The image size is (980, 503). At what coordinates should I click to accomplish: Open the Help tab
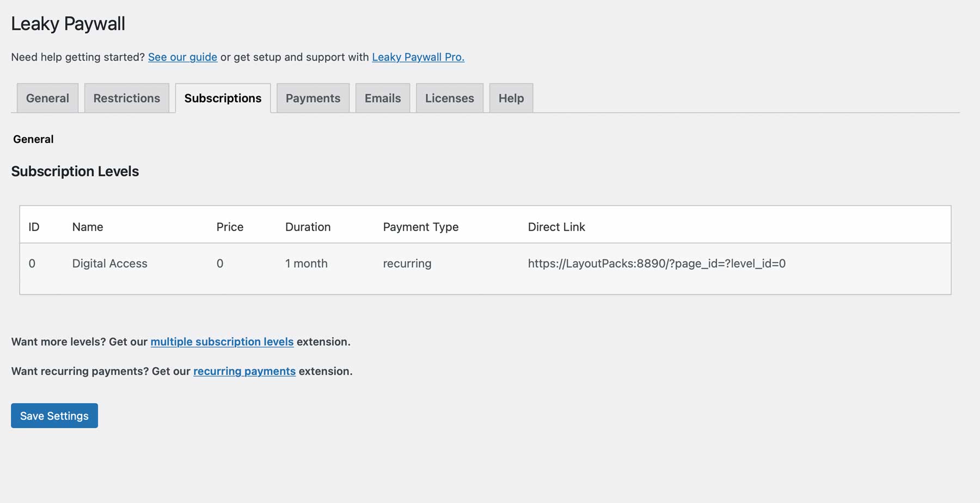(x=510, y=98)
